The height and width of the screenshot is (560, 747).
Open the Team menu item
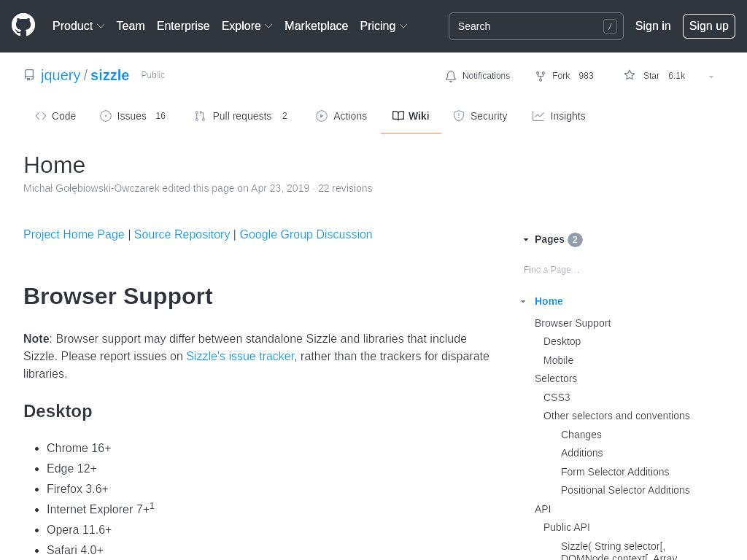[x=131, y=26]
